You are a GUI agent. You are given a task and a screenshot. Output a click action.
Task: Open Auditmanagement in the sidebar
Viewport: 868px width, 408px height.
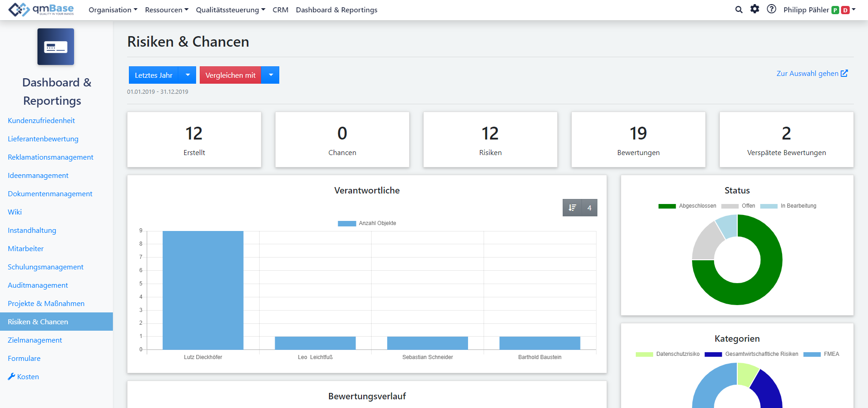click(37, 285)
